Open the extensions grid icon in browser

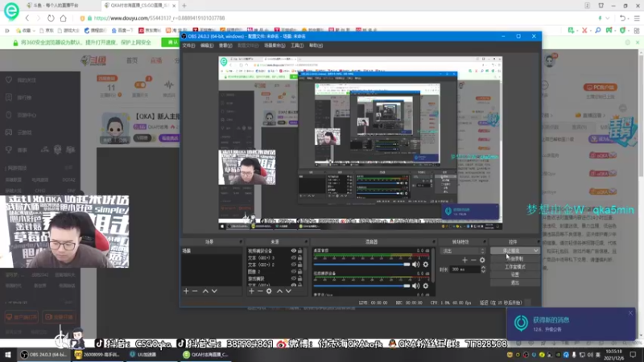coord(637,31)
